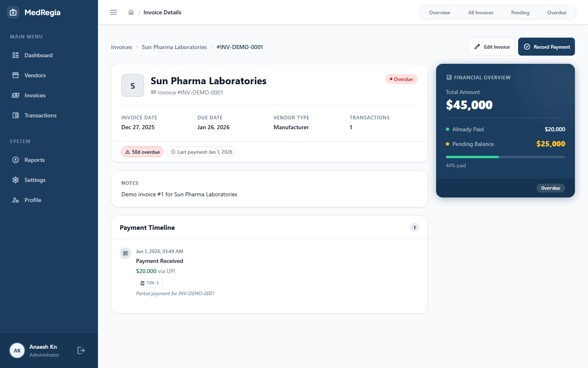Click the Anaesh Kn user name
588x368 pixels.
[43, 347]
